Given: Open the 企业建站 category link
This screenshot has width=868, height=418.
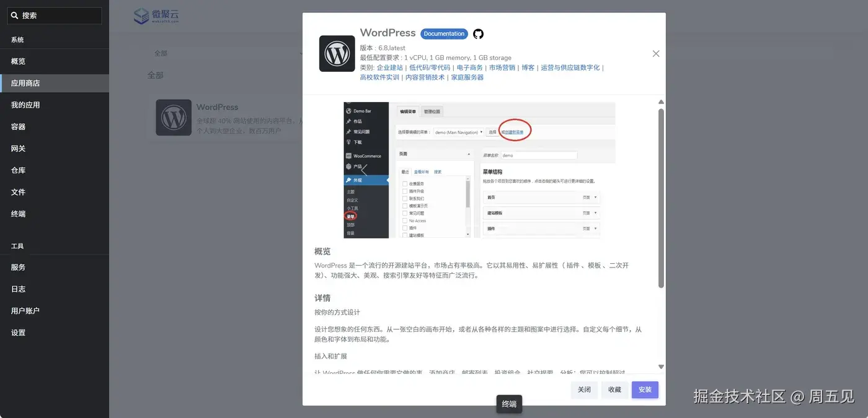Looking at the screenshot, I should [390, 67].
